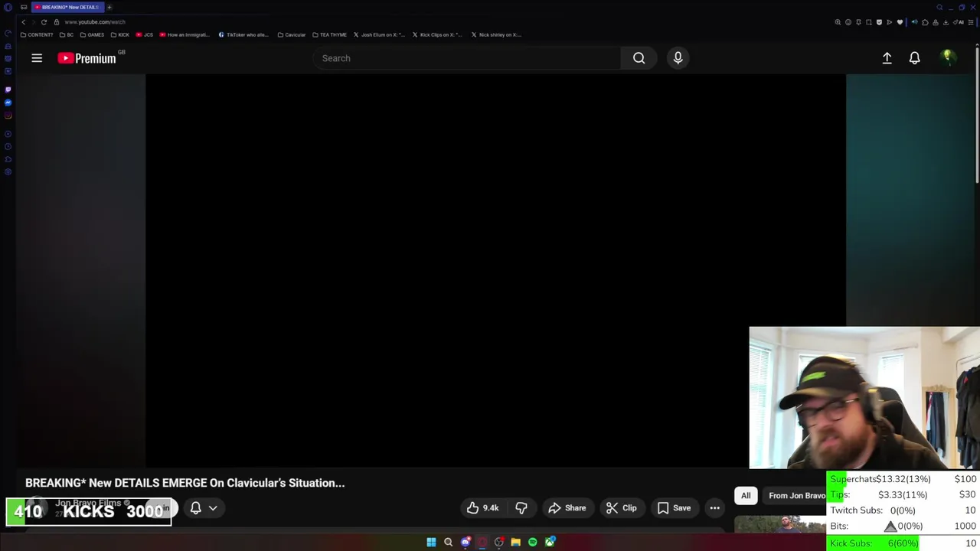Open File Explorer from the taskbar
This screenshot has height=551, width=980.
point(516,543)
